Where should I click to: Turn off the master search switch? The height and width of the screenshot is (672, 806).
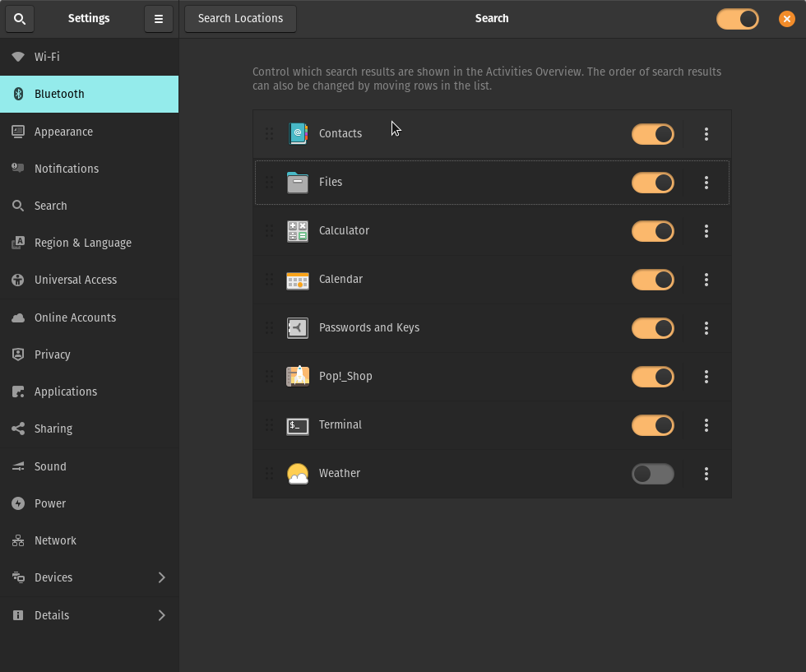tap(737, 18)
